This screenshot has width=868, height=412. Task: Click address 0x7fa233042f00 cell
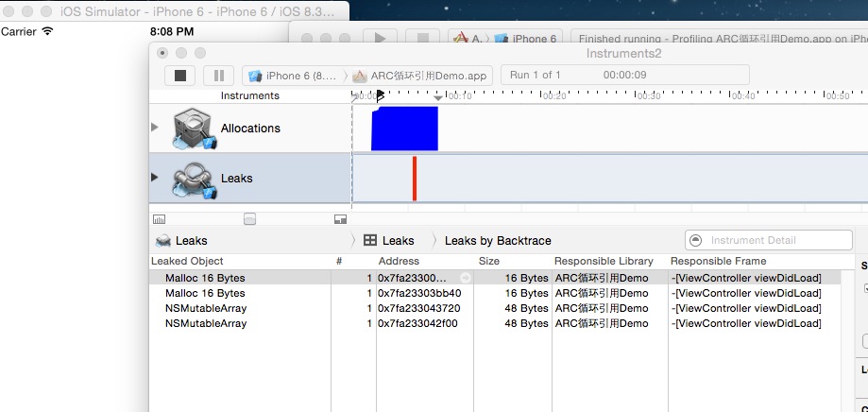click(418, 323)
